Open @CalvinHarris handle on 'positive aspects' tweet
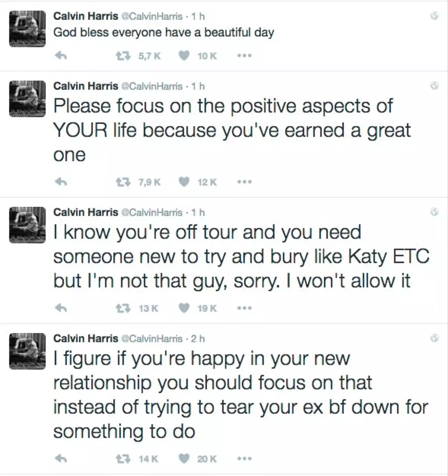The image size is (448, 476). click(152, 86)
